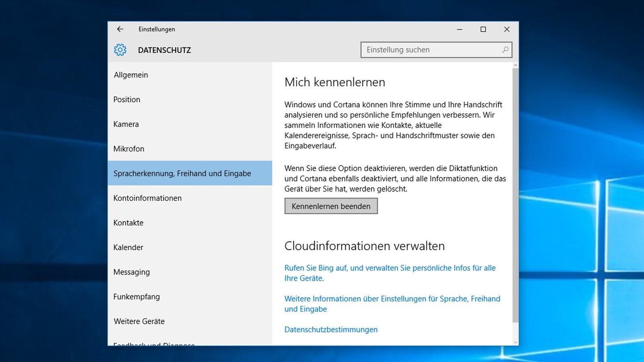Go back using the arrow icon
This screenshot has width=644, height=362.
[x=120, y=29]
